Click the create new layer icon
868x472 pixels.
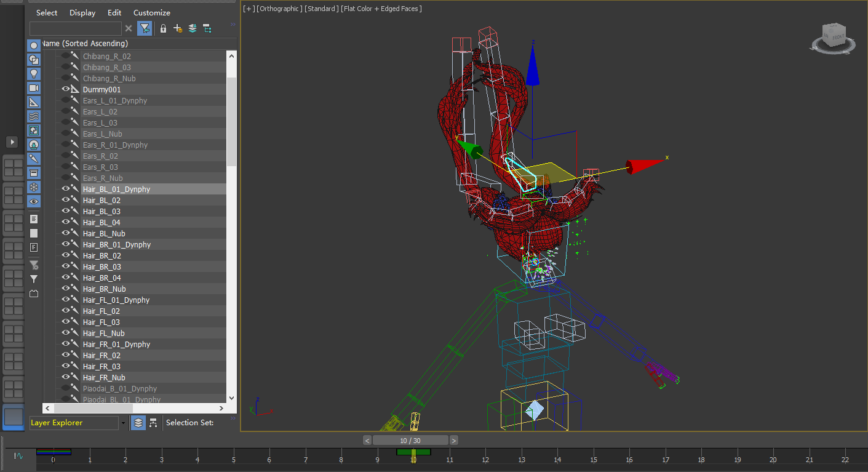pos(178,28)
